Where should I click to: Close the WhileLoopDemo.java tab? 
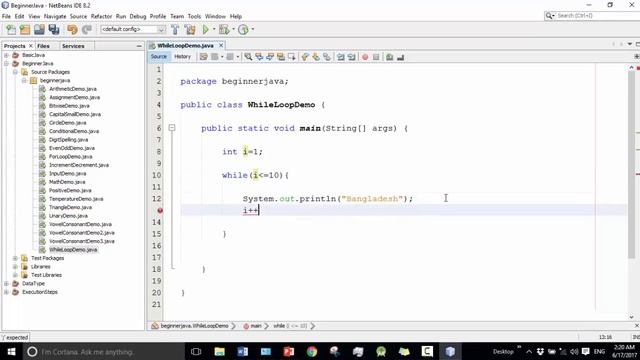point(221,45)
